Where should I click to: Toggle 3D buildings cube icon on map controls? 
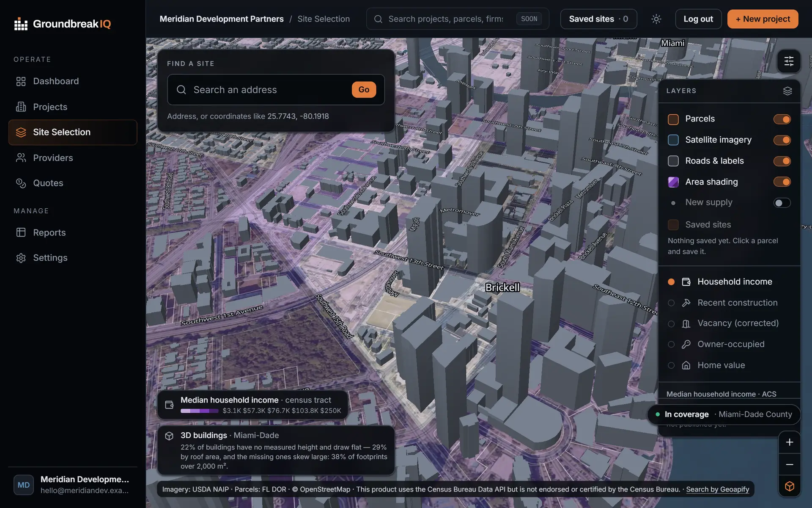[x=789, y=486]
